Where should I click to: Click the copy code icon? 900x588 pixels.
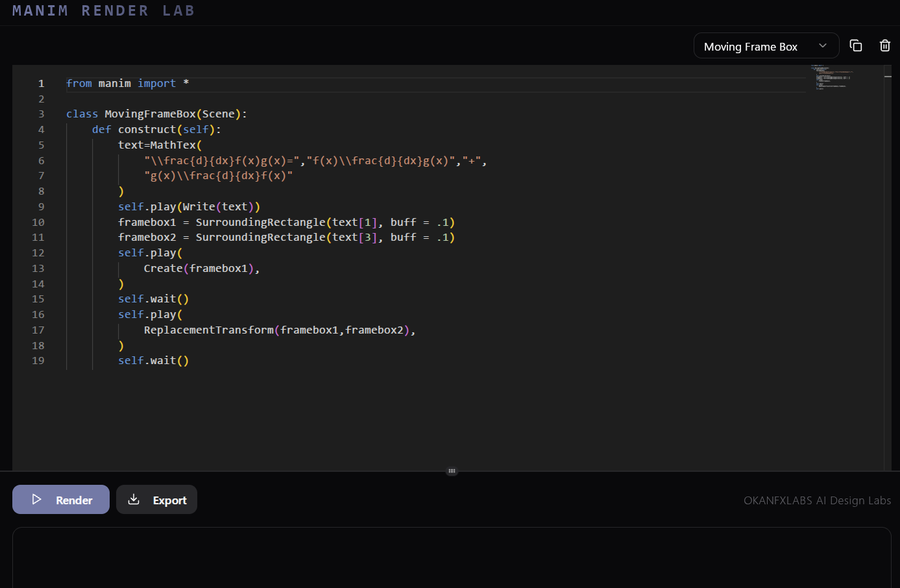[x=856, y=45]
